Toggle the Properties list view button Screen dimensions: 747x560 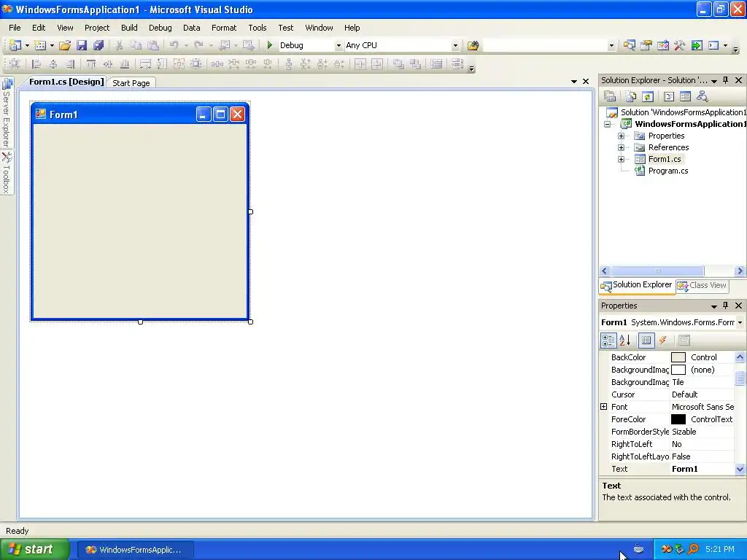pyautogui.click(x=646, y=340)
